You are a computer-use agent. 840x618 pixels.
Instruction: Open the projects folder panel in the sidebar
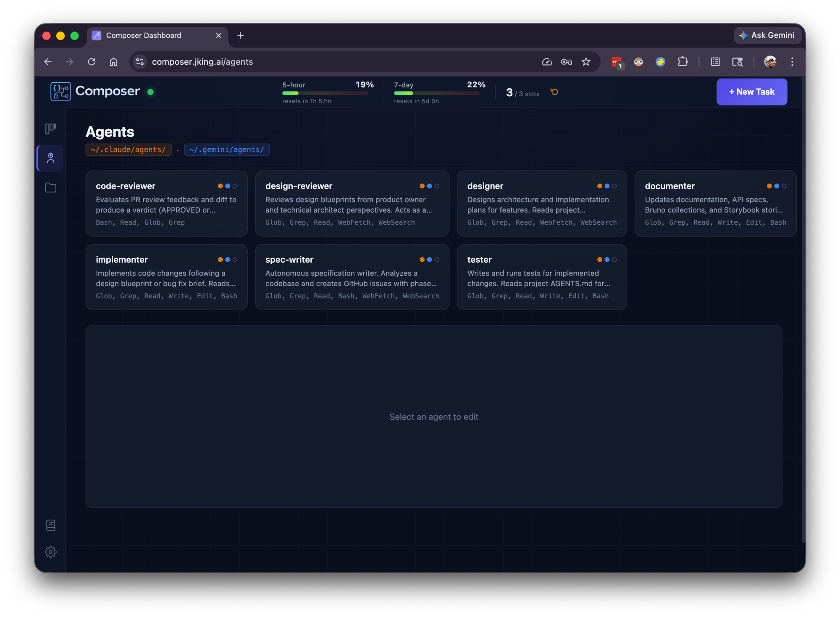click(x=50, y=188)
